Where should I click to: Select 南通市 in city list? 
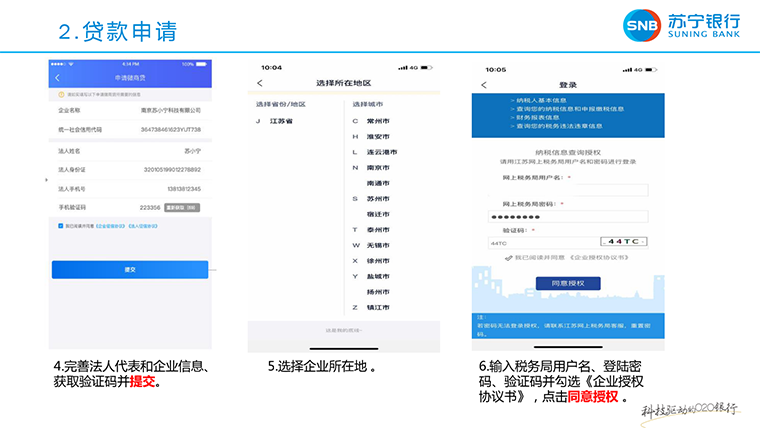point(378,183)
